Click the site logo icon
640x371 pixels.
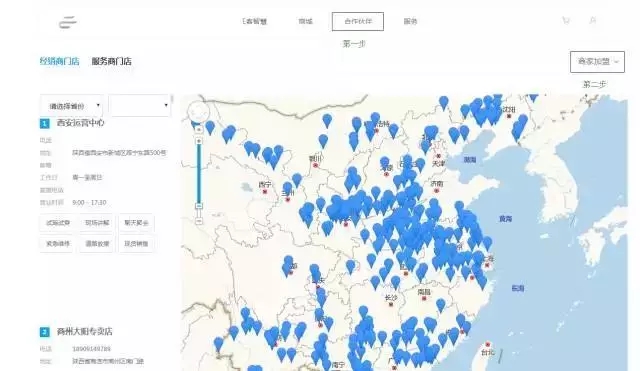68,22
